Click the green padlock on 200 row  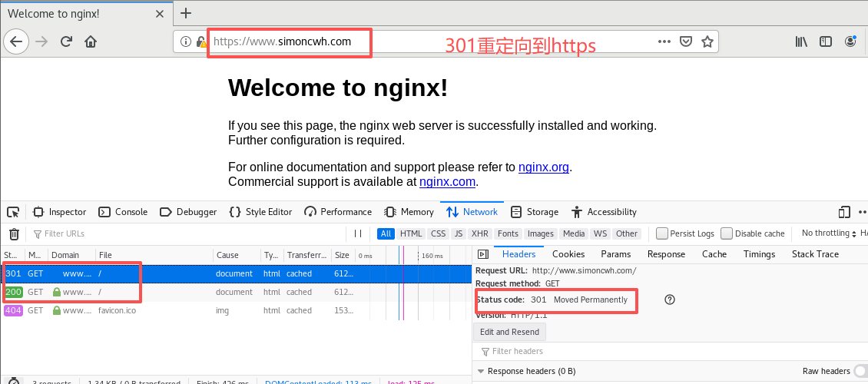pos(56,292)
